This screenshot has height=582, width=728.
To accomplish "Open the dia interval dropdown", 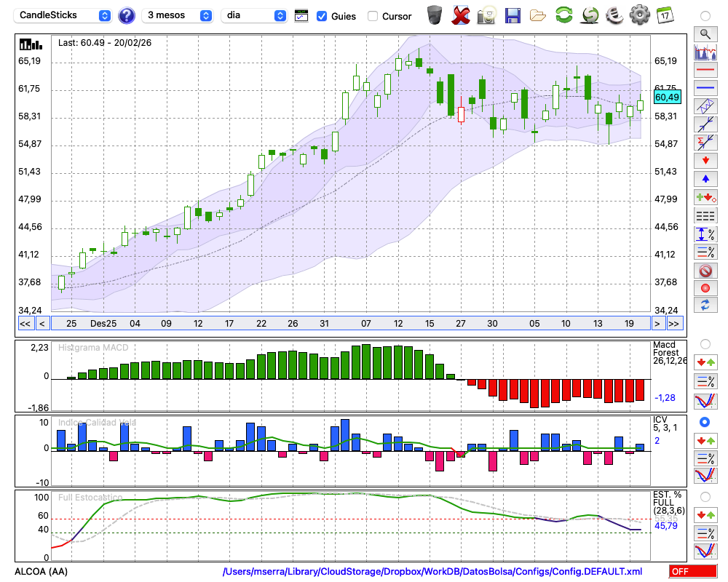I will point(255,15).
